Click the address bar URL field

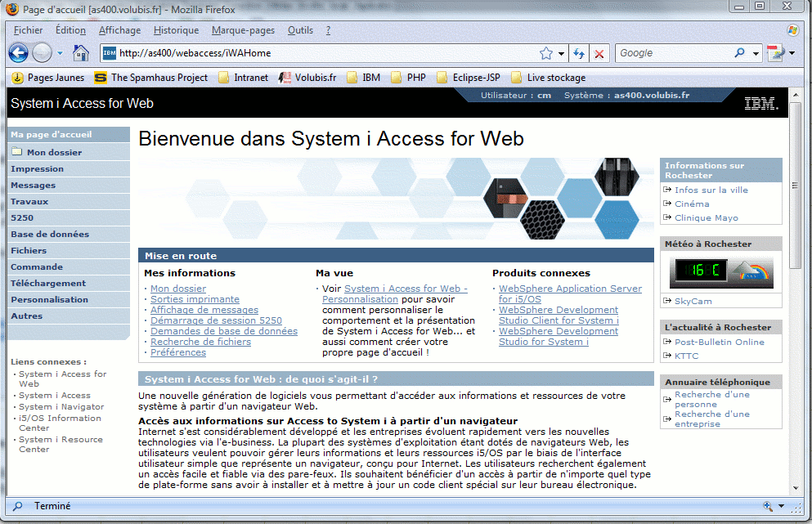[x=326, y=53]
